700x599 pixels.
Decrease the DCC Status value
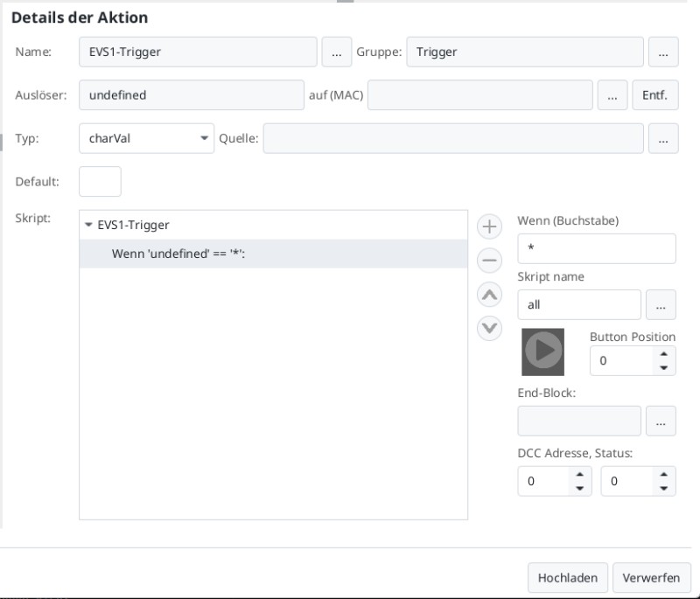[664, 488]
